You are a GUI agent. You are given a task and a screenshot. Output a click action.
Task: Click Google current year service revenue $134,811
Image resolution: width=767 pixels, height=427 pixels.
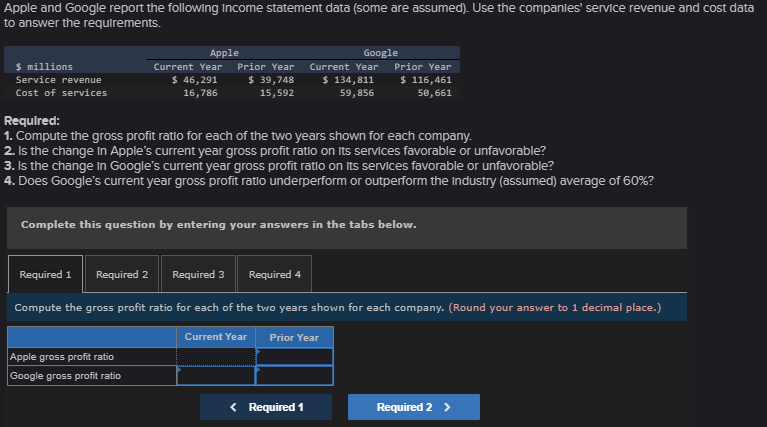pyautogui.click(x=348, y=80)
